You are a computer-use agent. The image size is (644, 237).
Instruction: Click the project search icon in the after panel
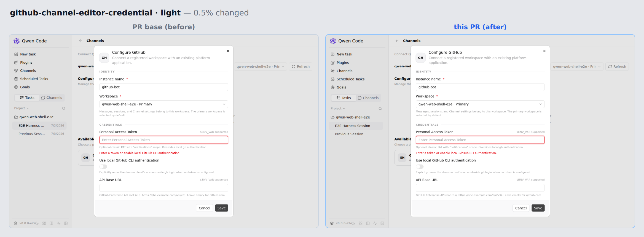[380, 109]
